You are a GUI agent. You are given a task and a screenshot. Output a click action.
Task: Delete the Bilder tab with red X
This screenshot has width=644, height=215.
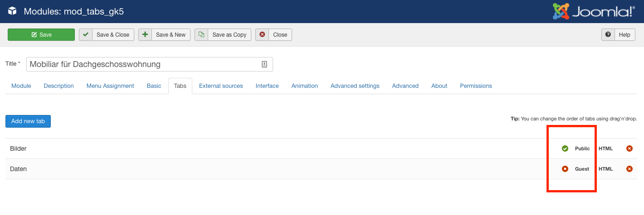click(629, 148)
